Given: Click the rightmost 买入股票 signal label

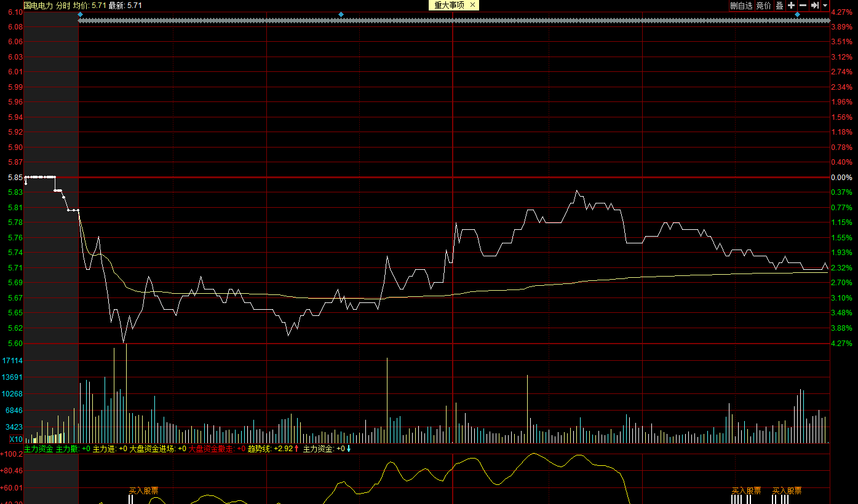Looking at the screenshot, I should pyautogui.click(x=787, y=490).
